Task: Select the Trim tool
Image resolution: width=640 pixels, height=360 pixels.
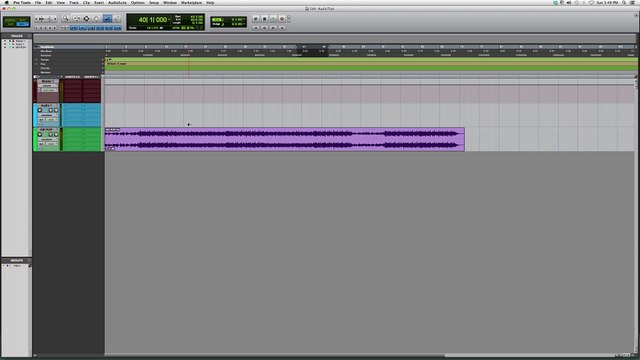Action: coord(76,18)
